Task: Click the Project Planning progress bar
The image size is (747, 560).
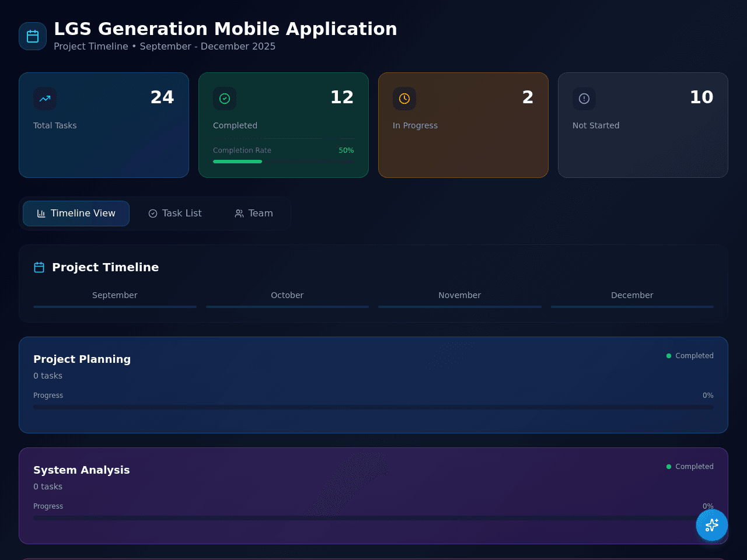Action: [373, 407]
